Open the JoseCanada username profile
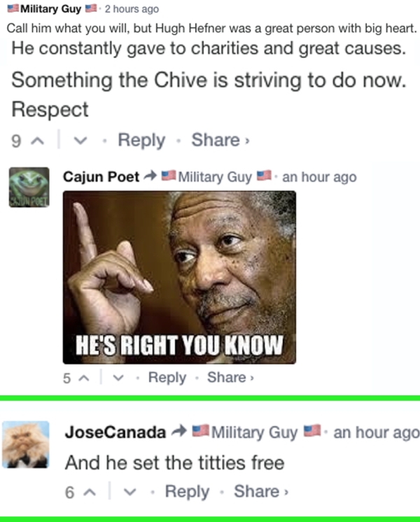 (115, 432)
